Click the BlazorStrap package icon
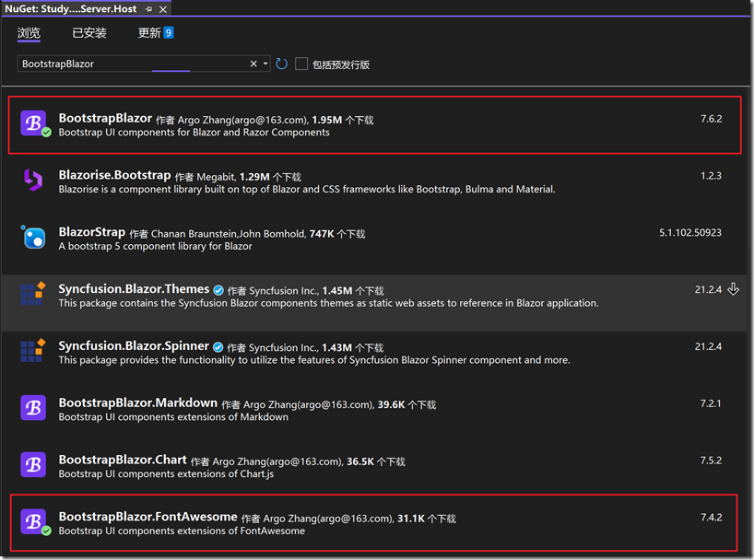The height and width of the screenshot is (560, 754). click(x=33, y=237)
